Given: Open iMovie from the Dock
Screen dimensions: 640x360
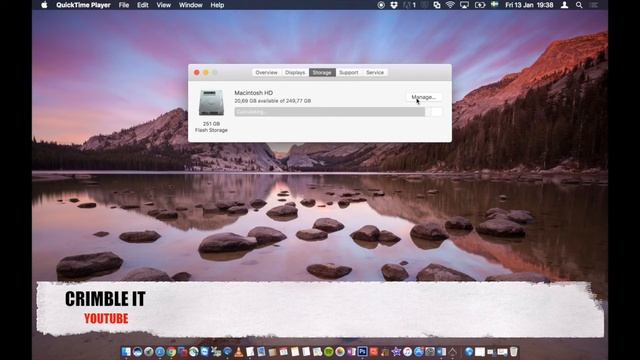Looking at the screenshot, I should (396, 351).
